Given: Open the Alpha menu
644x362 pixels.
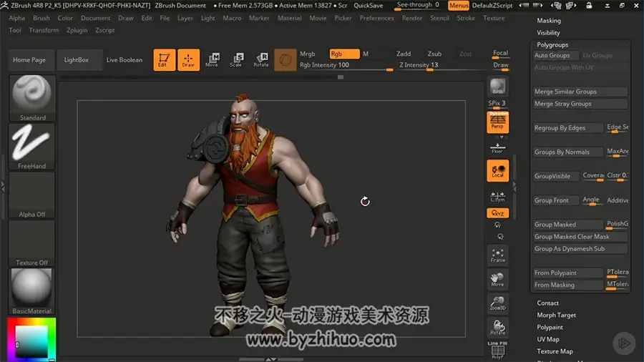Looking at the screenshot, I should click(x=17, y=18).
